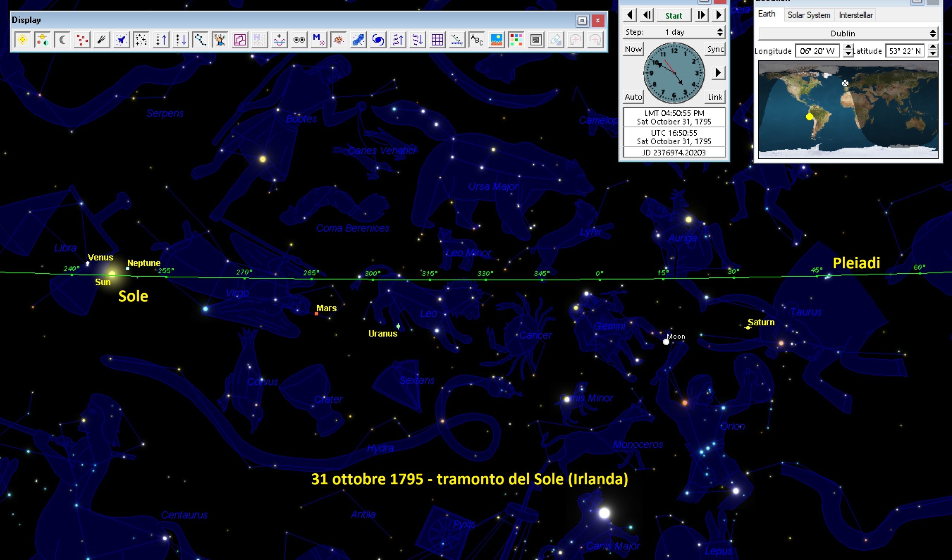Toggle the ecliptic line icon
Screen dimensions: 952x560
point(456,40)
